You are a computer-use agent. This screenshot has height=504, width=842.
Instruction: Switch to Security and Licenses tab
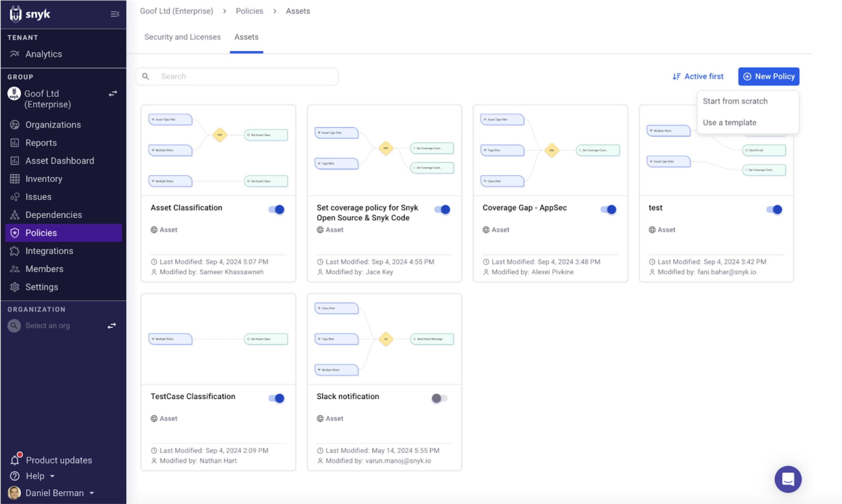(x=183, y=37)
